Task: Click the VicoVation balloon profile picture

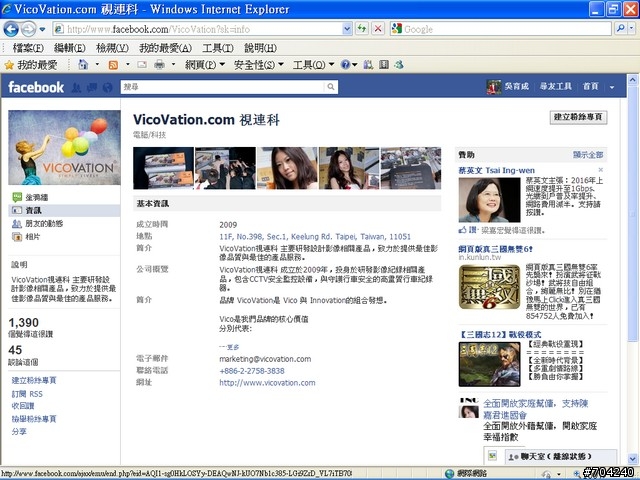Action: pyautogui.click(x=64, y=147)
